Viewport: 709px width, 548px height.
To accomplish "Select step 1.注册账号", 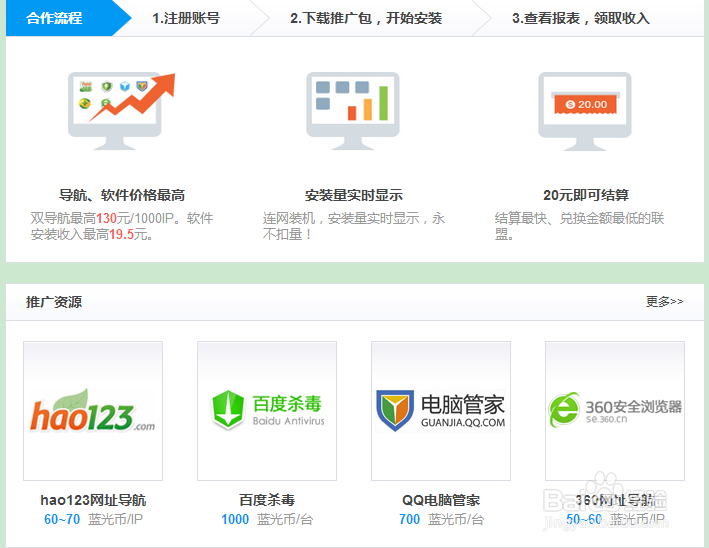I will click(x=186, y=19).
